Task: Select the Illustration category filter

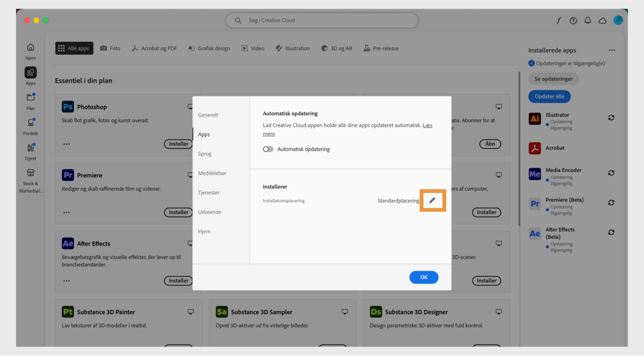Action: (x=292, y=48)
